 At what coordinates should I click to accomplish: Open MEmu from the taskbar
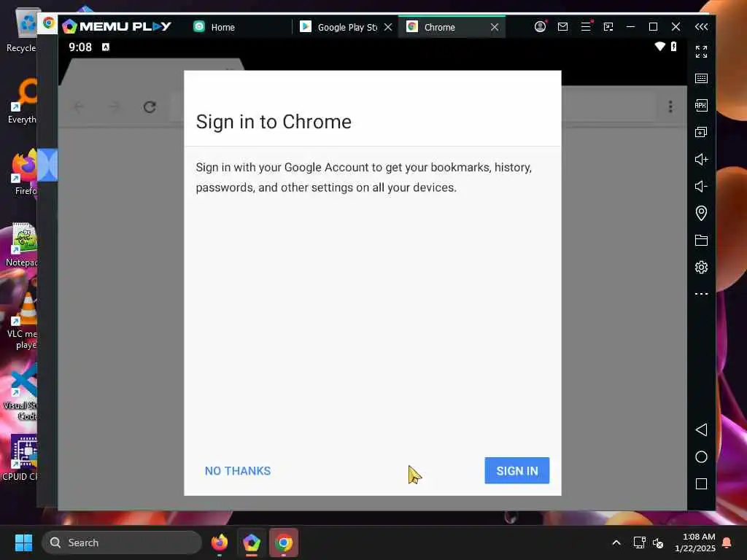coord(252,542)
